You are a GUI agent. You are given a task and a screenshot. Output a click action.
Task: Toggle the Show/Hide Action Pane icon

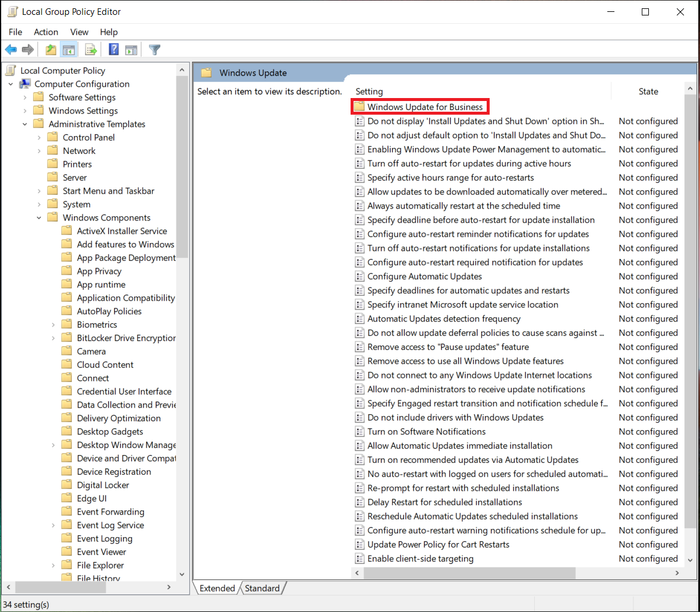(x=132, y=49)
